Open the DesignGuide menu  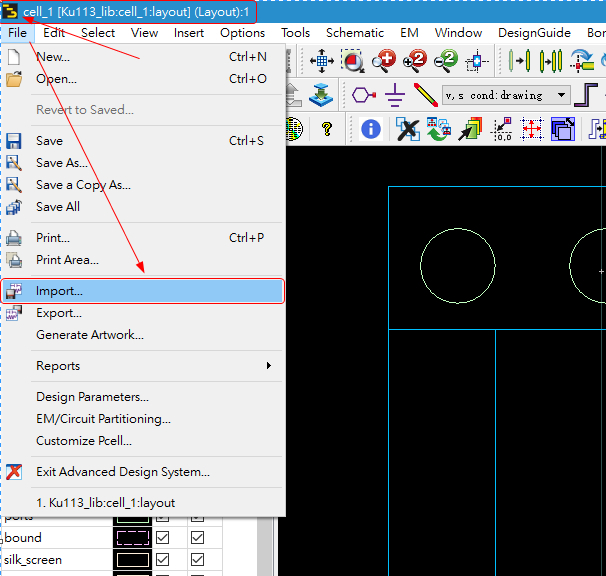534,33
